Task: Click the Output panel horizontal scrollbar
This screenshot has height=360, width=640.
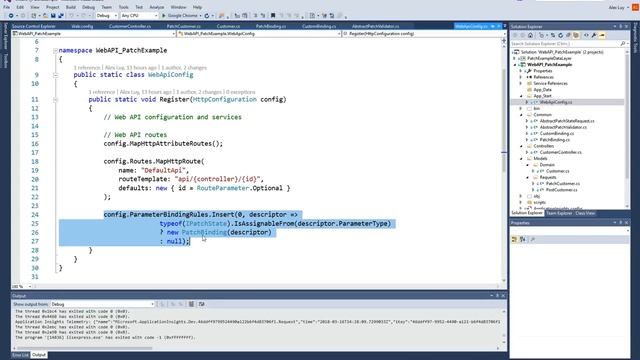Action: click(84, 348)
